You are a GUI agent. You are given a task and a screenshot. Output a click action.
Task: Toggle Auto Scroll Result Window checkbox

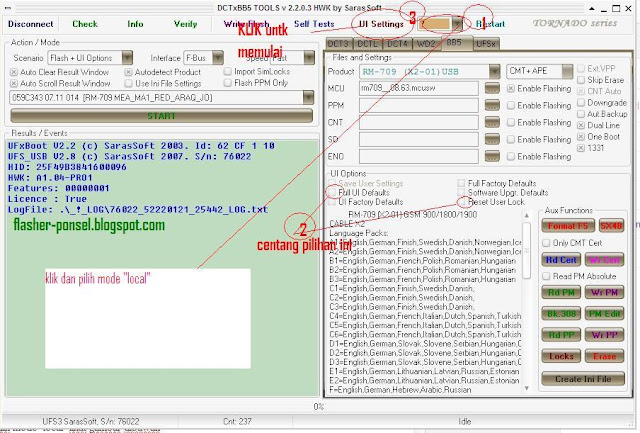(14, 83)
